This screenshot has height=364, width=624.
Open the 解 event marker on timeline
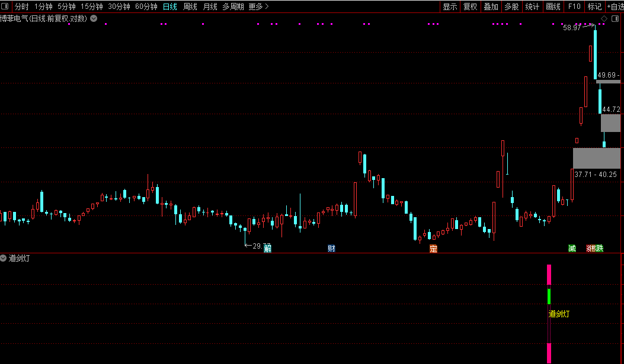[x=267, y=249]
